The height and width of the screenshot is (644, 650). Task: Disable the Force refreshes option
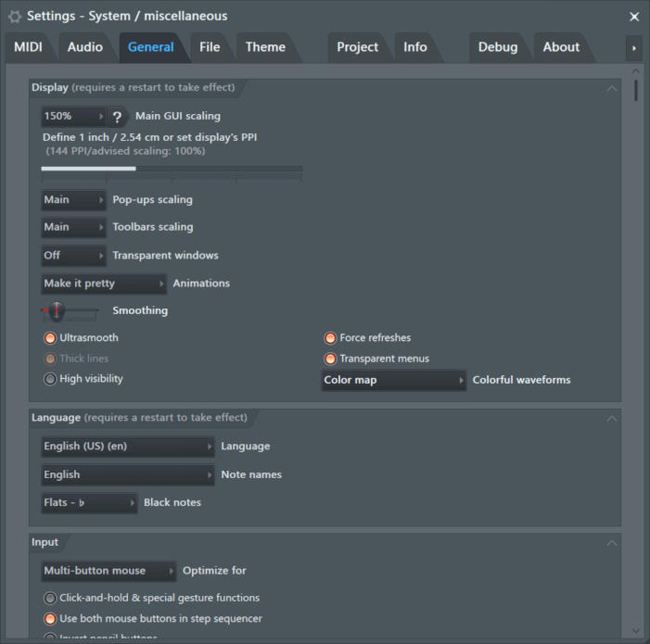coord(330,338)
